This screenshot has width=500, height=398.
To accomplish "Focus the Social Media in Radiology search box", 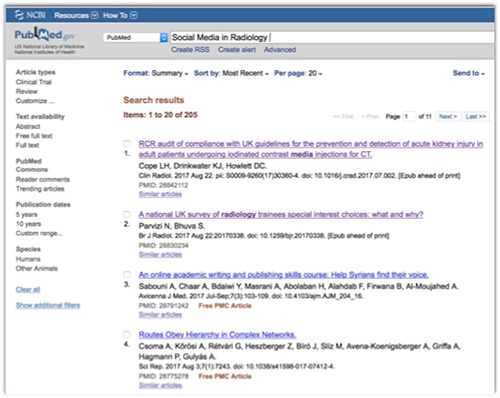I will pyautogui.click(x=332, y=37).
